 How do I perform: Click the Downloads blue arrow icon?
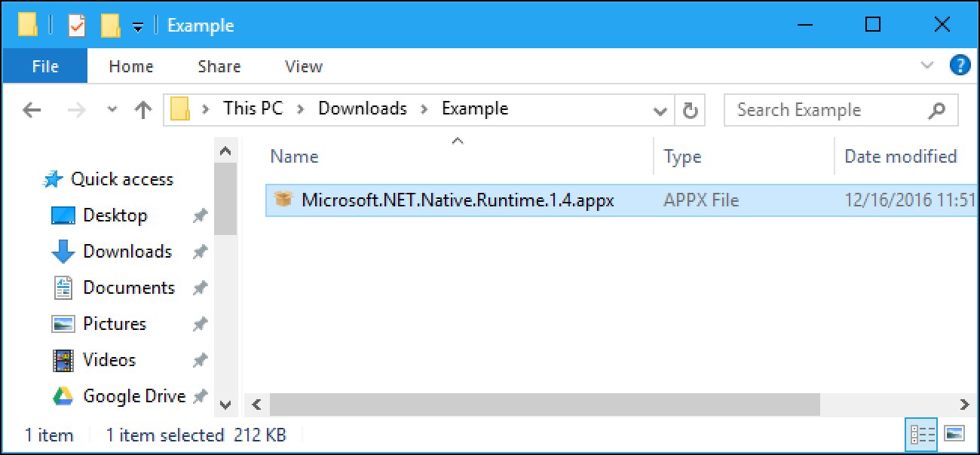point(63,252)
